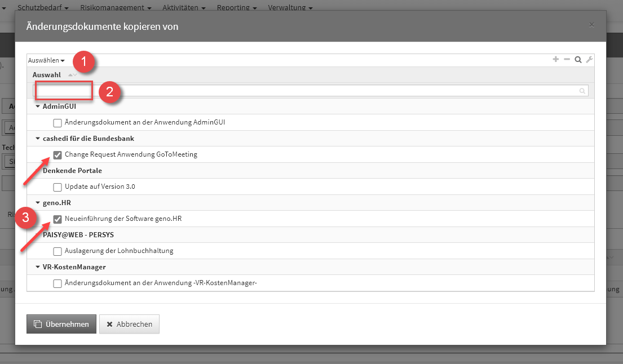Click the Abbrechen button

point(129,324)
